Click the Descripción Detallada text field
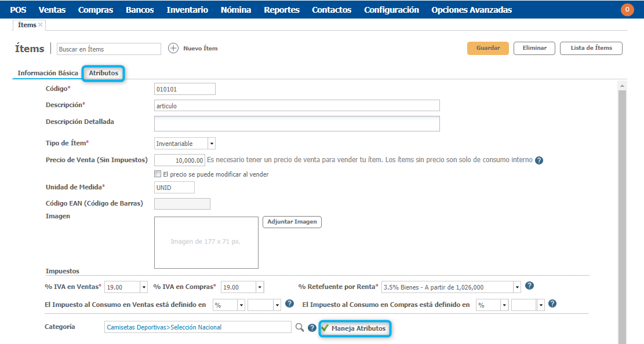 [297, 123]
